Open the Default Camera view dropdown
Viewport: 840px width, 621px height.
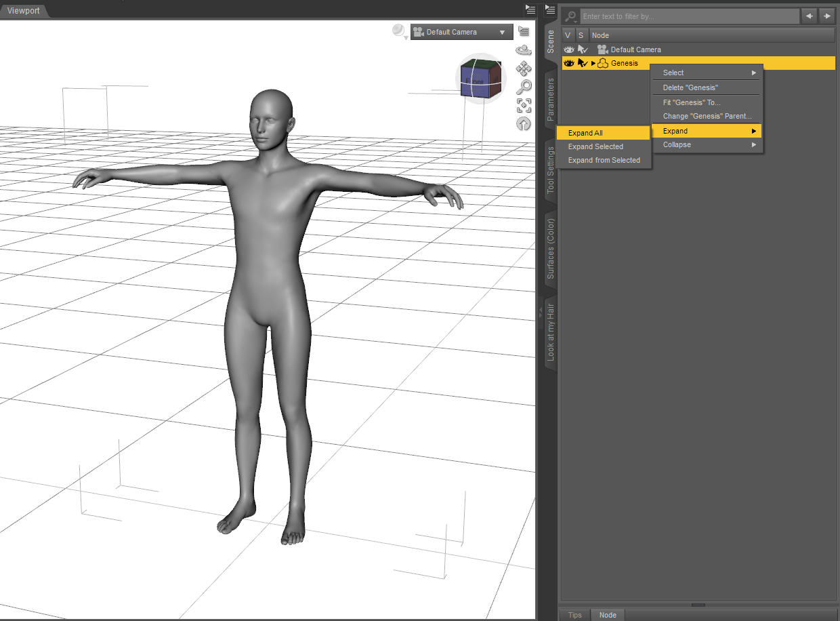click(x=461, y=32)
